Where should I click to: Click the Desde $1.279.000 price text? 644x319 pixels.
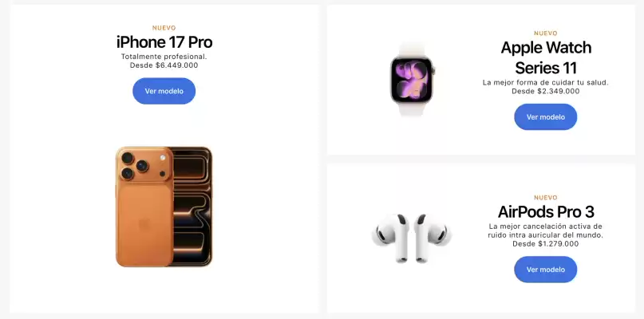pos(546,244)
